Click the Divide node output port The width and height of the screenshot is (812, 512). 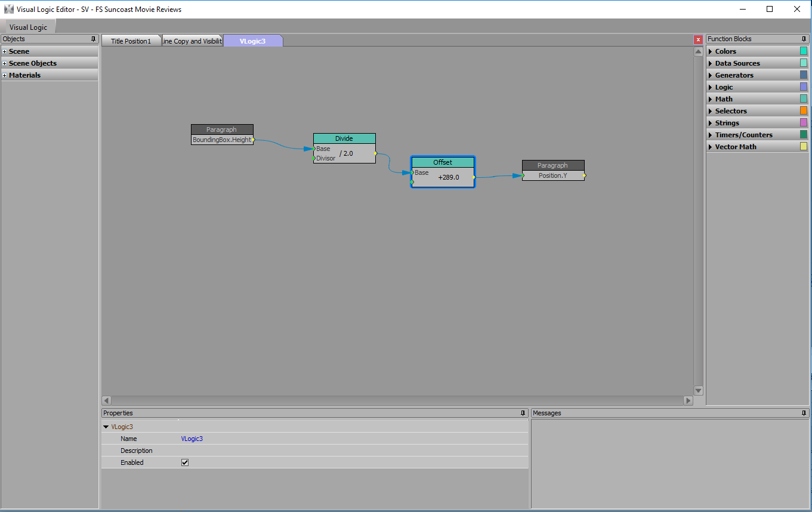375,154
